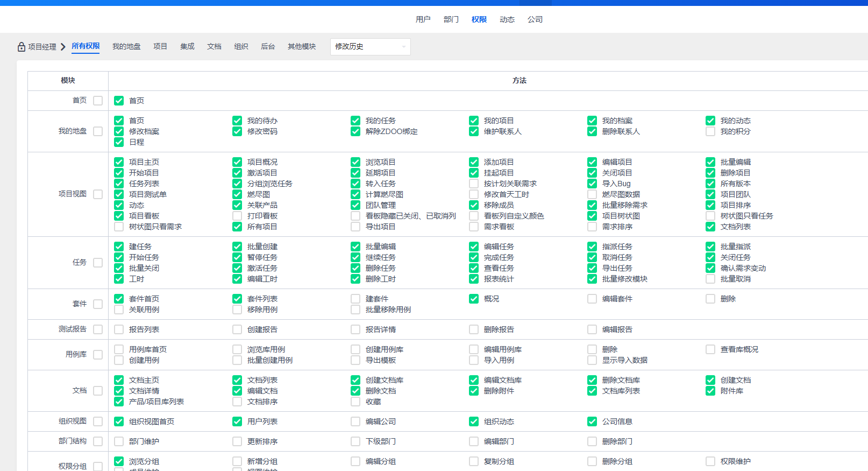
Task: Open the 修改历史 dropdown
Action: tap(371, 47)
